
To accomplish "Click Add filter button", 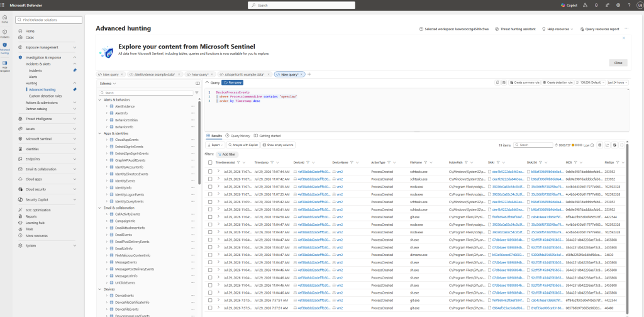I will (226, 154).
